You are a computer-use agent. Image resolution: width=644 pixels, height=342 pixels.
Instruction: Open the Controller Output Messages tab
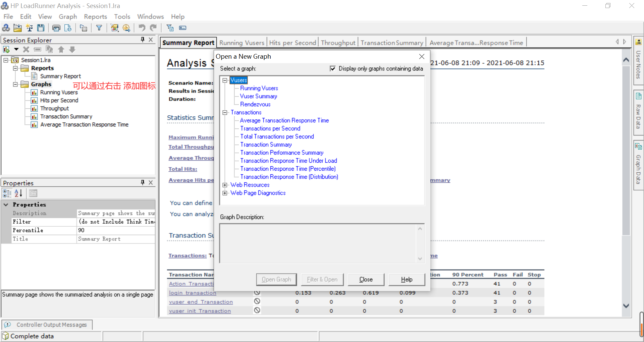point(47,325)
